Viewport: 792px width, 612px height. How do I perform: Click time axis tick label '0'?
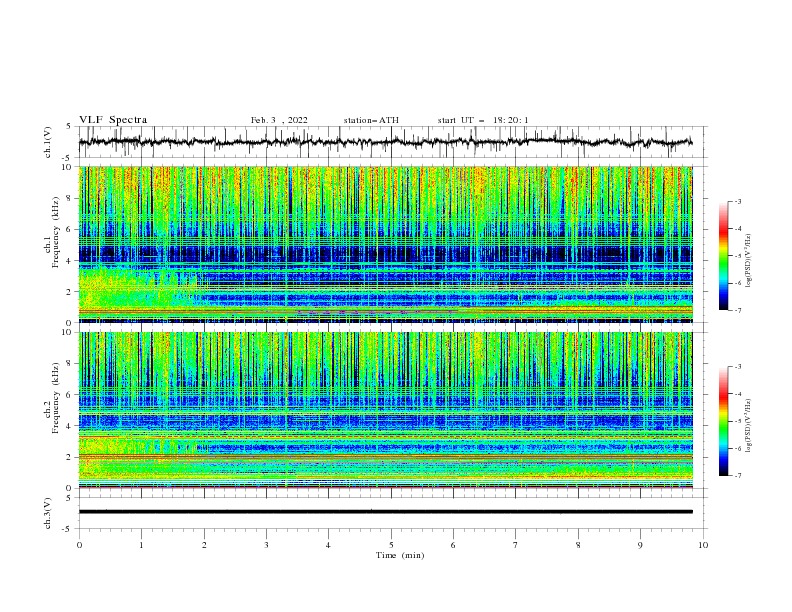(x=79, y=545)
